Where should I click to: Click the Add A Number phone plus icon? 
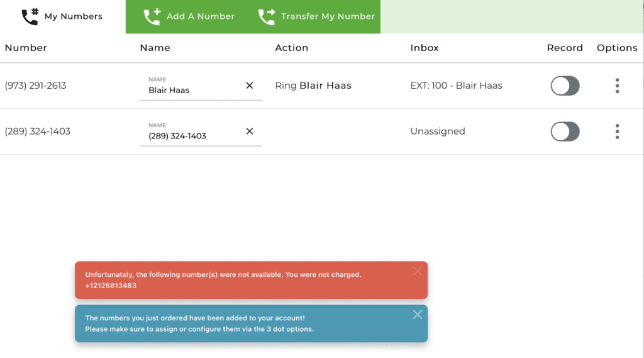(x=152, y=16)
